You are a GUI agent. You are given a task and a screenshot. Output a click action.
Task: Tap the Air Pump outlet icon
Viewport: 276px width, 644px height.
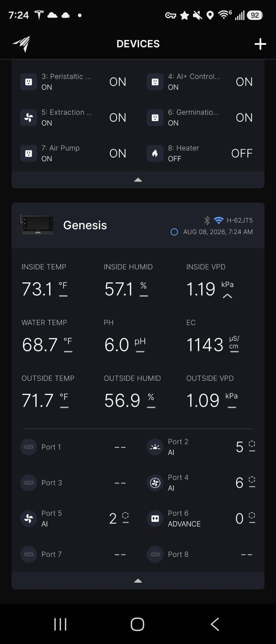29,153
